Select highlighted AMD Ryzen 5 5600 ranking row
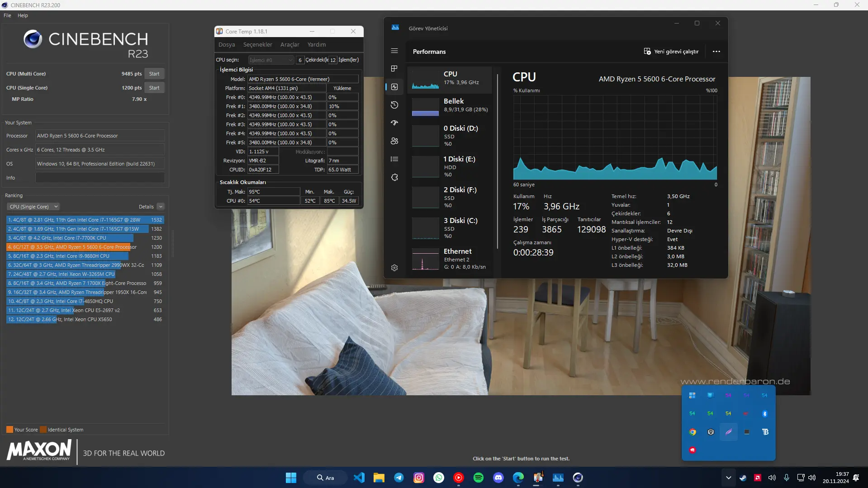 coord(85,247)
